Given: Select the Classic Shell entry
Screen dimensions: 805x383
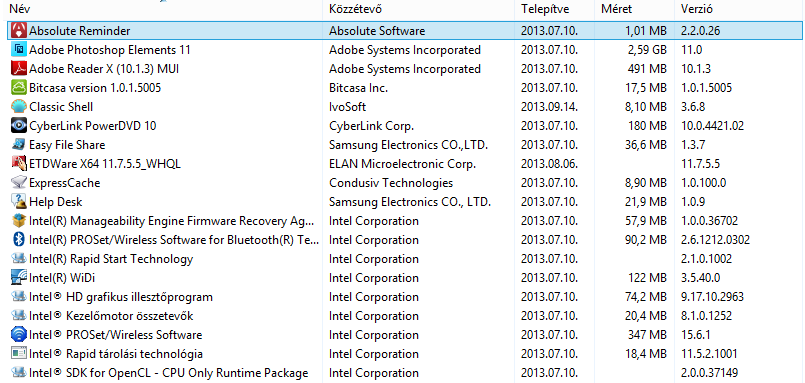Looking at the screenshot, I should (61, 107).
